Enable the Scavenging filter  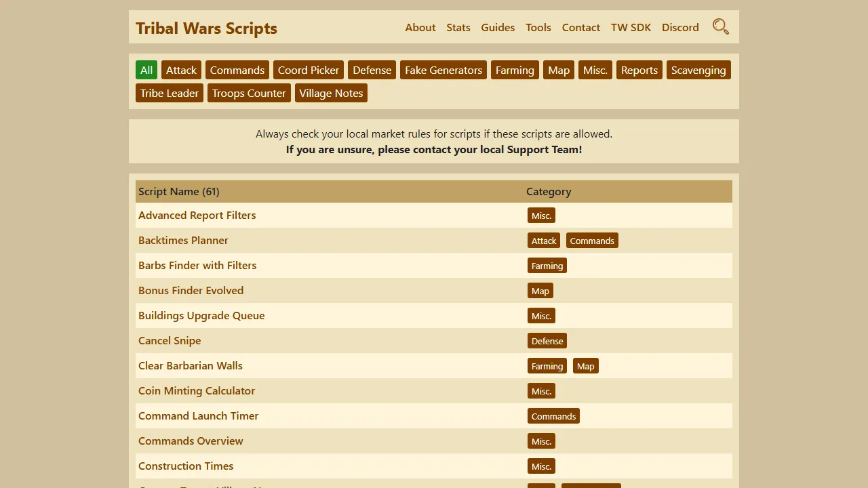pyautogui.click(x=698, y=70)
